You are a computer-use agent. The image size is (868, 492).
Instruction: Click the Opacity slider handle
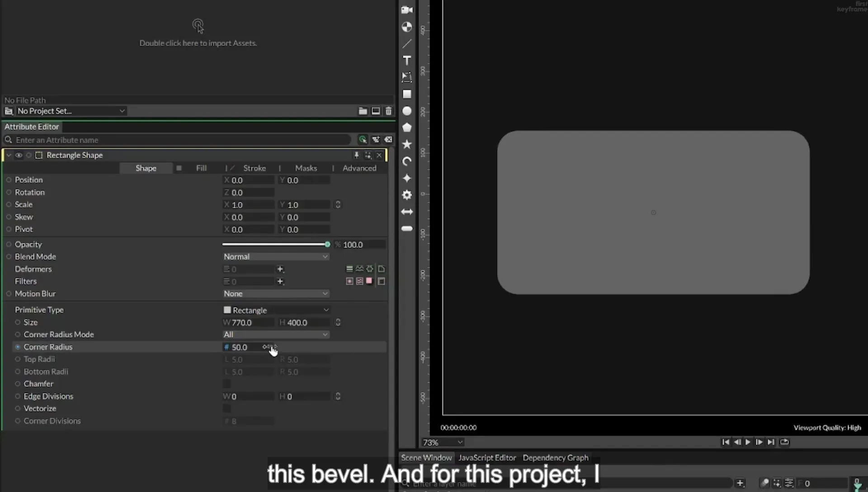point(327,244)
